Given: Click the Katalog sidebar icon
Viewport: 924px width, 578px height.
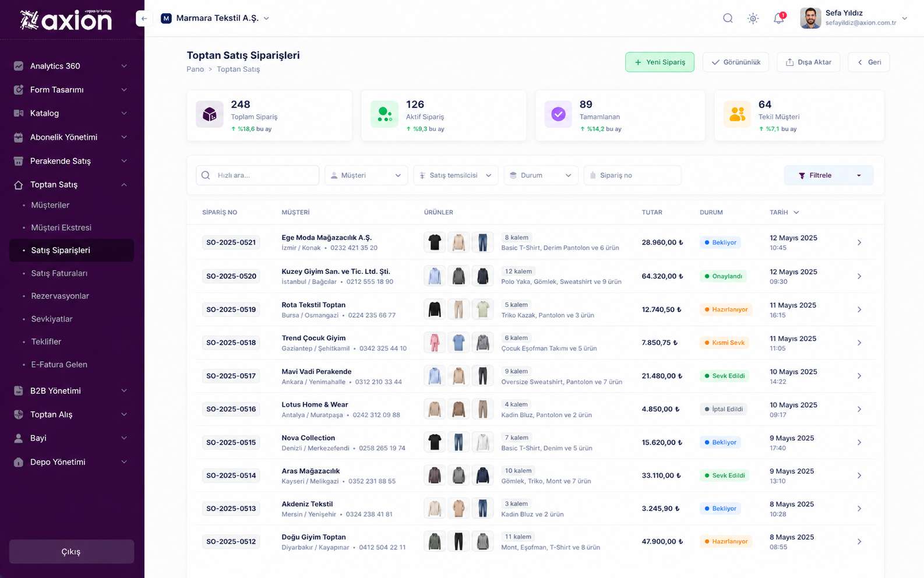Looking at the screenshot, I should (x=19, y=113).
